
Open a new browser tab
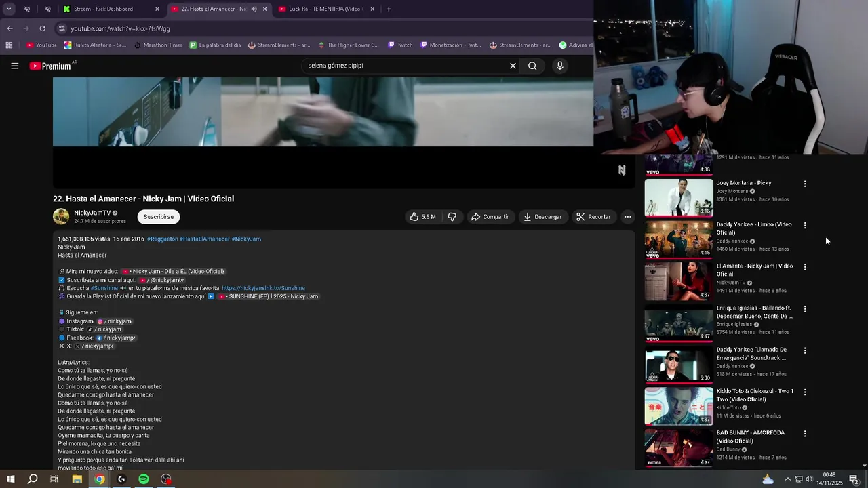[x=389, y=9]
